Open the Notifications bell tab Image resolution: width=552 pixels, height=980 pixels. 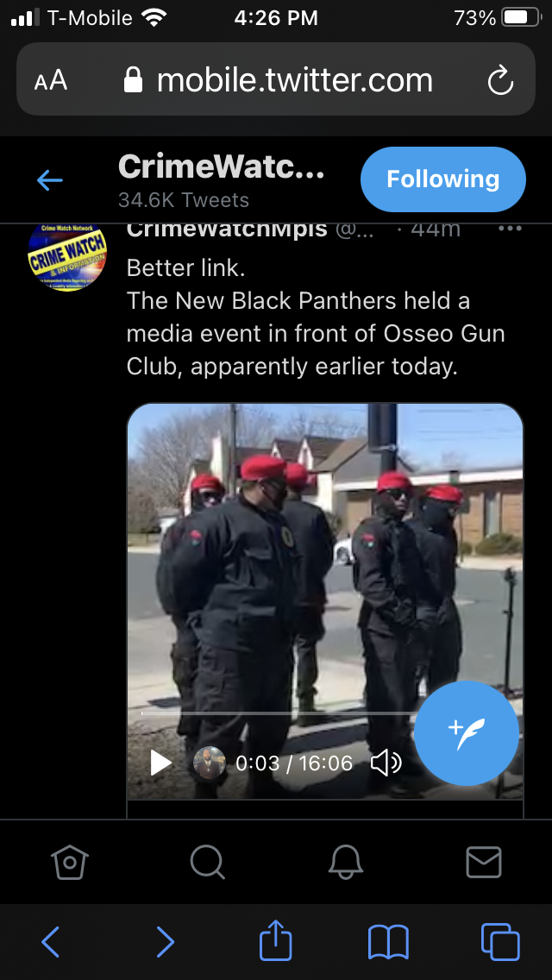(346, 863)
